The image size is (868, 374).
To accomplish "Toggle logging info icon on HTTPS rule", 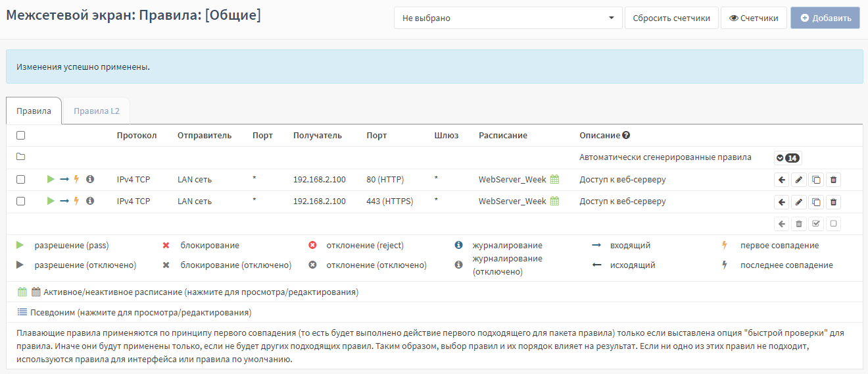I will click(90, 201).
